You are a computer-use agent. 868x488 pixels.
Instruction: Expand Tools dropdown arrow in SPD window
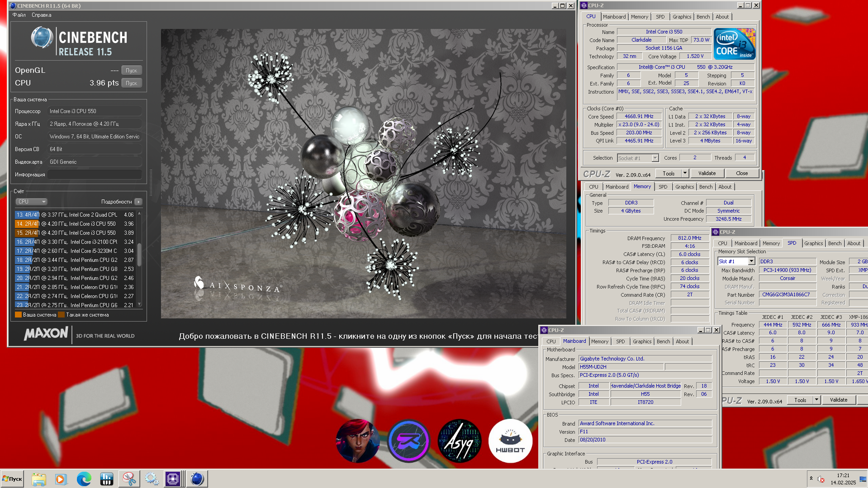point(816,400)
